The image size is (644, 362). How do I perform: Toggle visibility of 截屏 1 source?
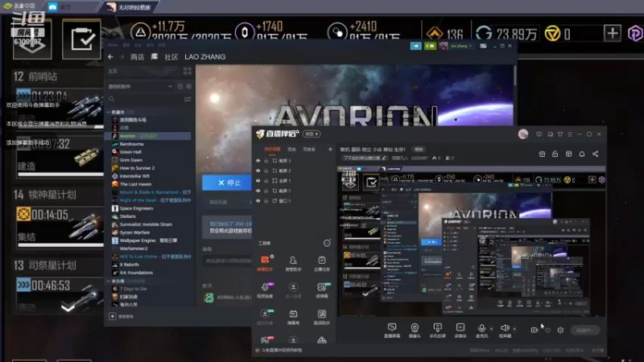pos(258,191)
